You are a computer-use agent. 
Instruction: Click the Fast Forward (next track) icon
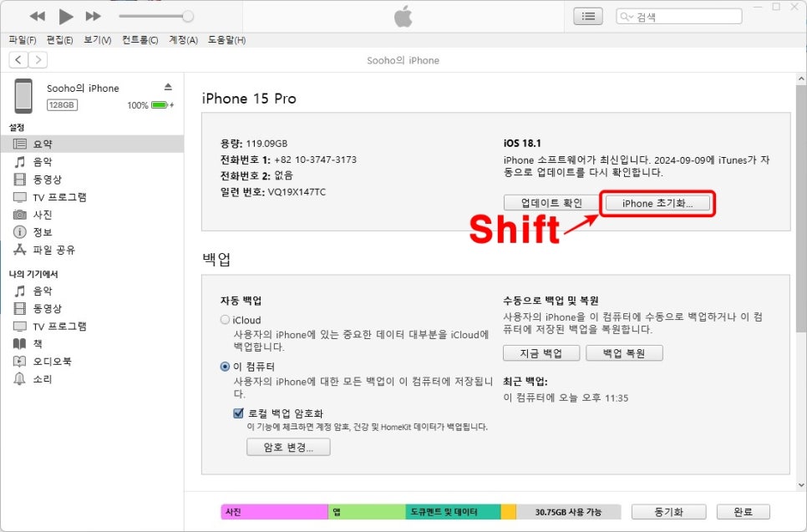(94, 17)
